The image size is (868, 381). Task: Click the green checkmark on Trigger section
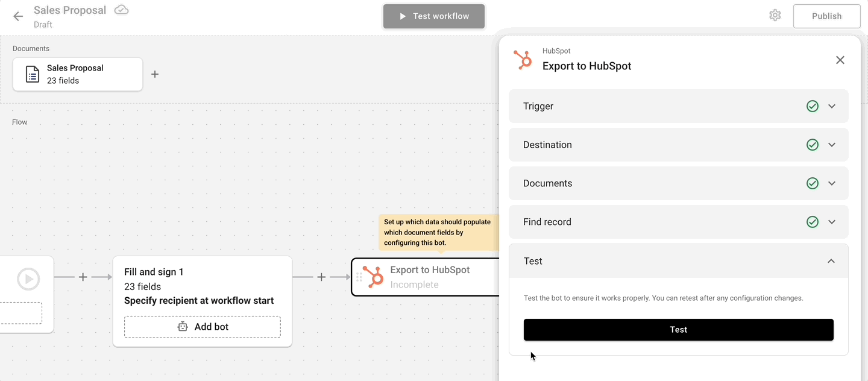pyautogui.click(x=812, y=105)
